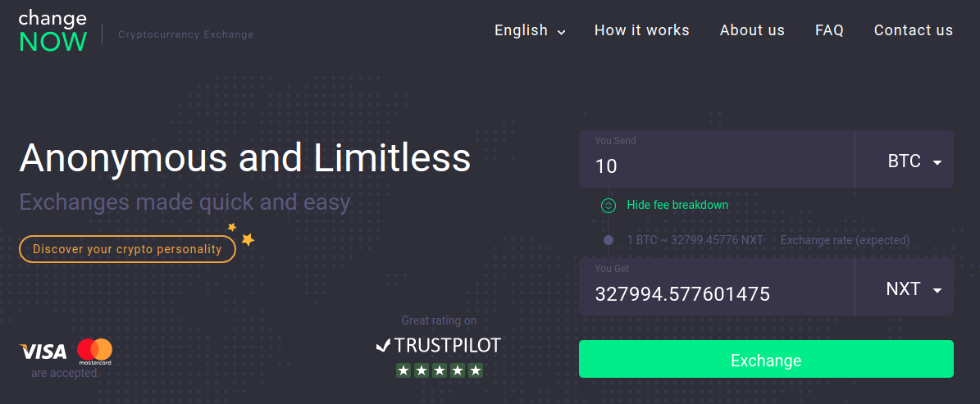Go to the About us page

(753, 30)
